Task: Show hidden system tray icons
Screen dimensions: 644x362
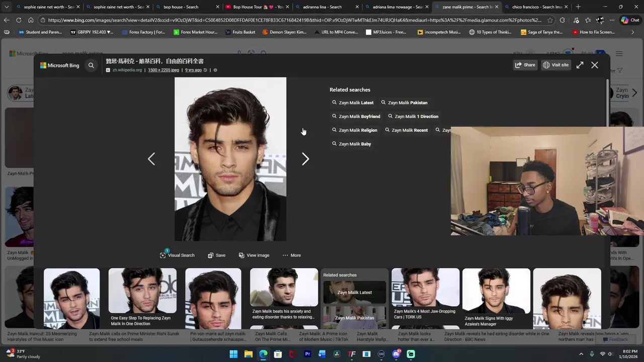Action: coord(581,354)
